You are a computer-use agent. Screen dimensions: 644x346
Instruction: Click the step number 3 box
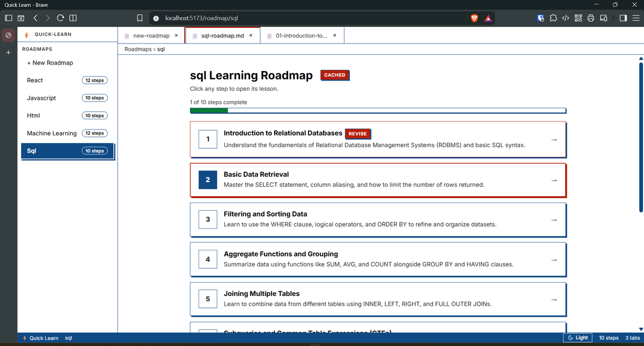pyautogui.click(x=208, y=219)
